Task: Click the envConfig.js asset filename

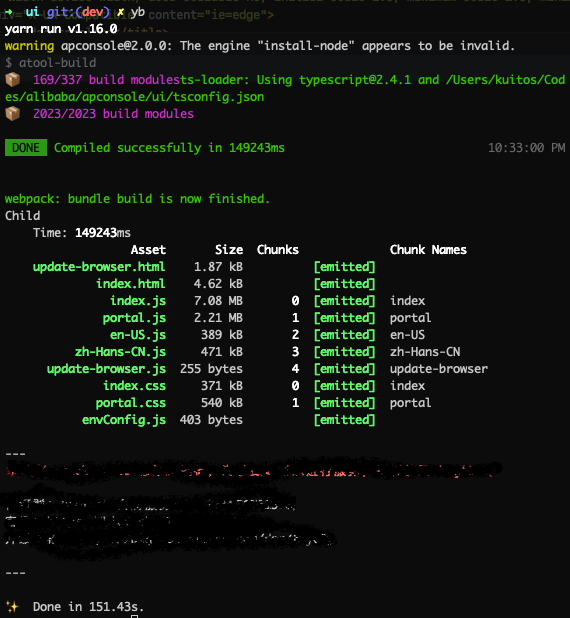Action: coord(124,420)
